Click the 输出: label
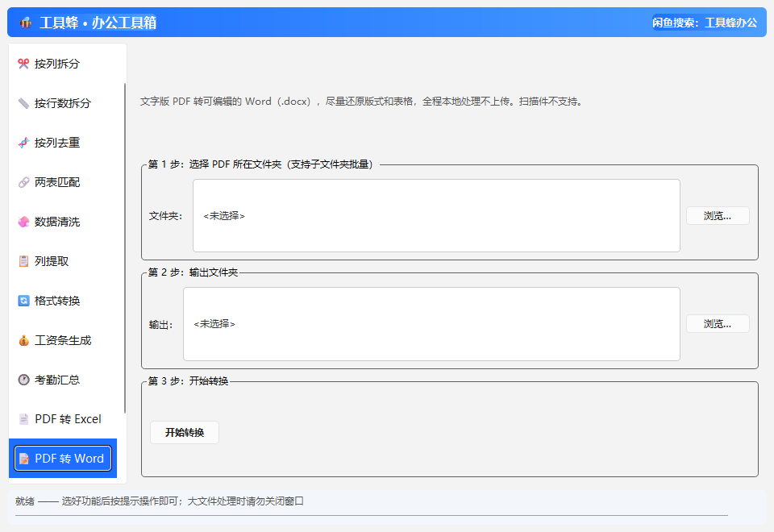774x532 pixels. pyautogui.click(x=160, y=325)
